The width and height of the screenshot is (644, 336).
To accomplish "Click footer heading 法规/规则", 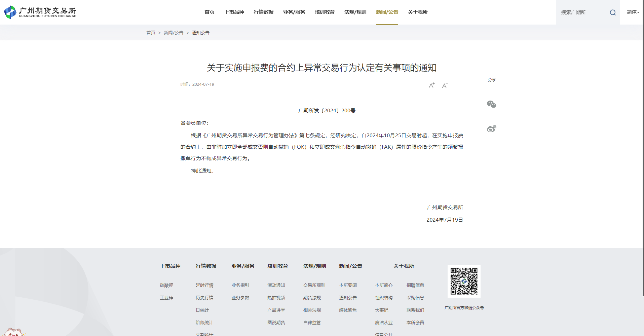I will pyautogui.click(x=314, y=266).
